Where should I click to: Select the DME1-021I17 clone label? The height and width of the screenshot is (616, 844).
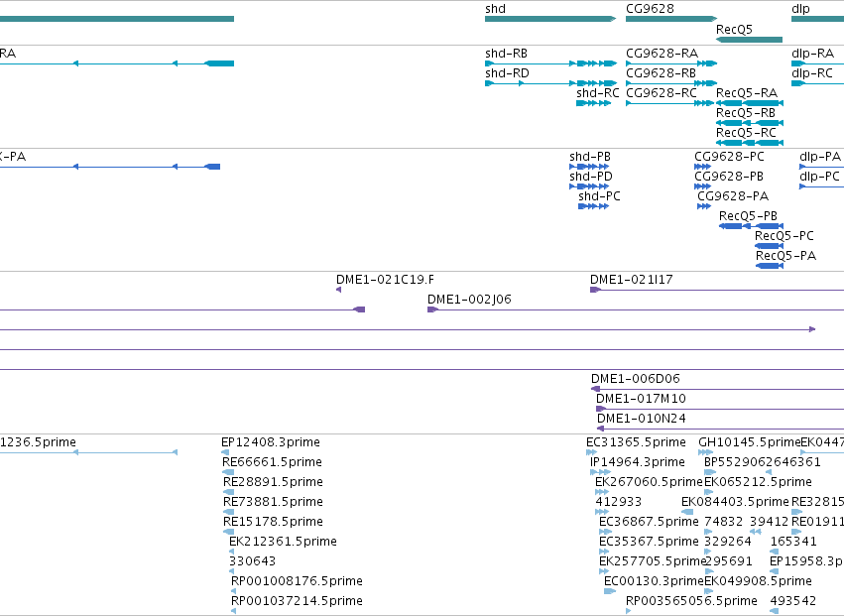pos(632,280)
